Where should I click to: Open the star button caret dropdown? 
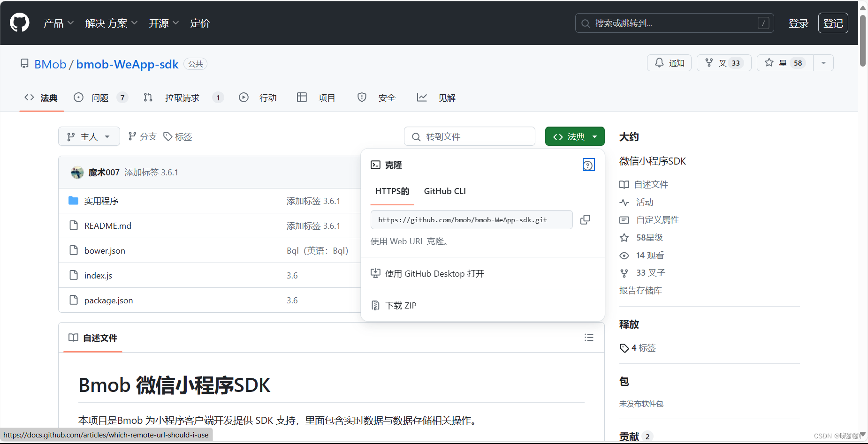pos(823,62)
